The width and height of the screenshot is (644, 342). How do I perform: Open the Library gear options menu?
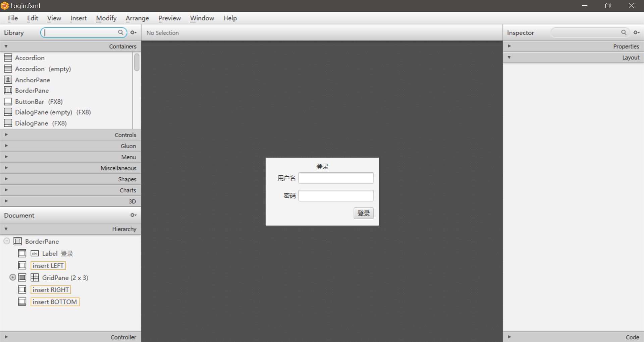(133, 33)
